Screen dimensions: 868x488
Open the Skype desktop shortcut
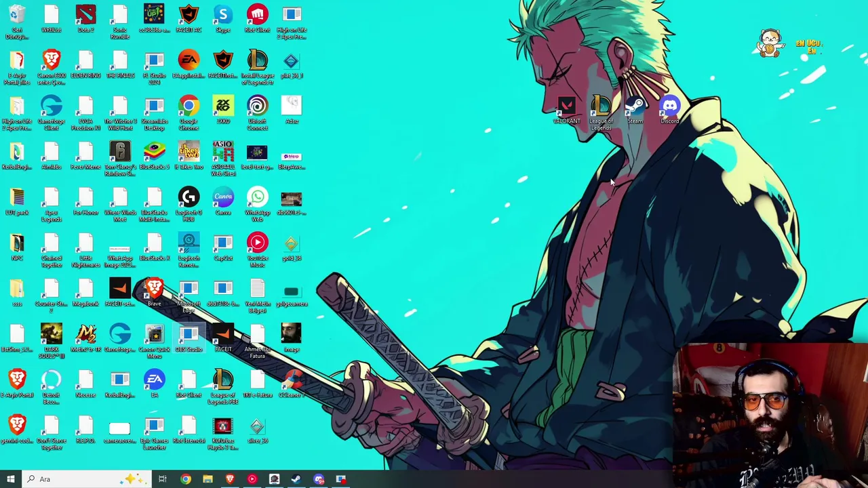223,19
